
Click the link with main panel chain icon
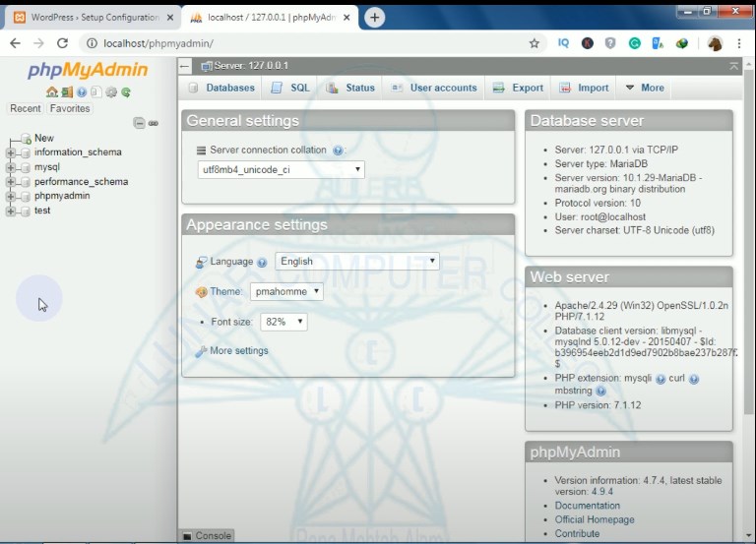point(154,123)
